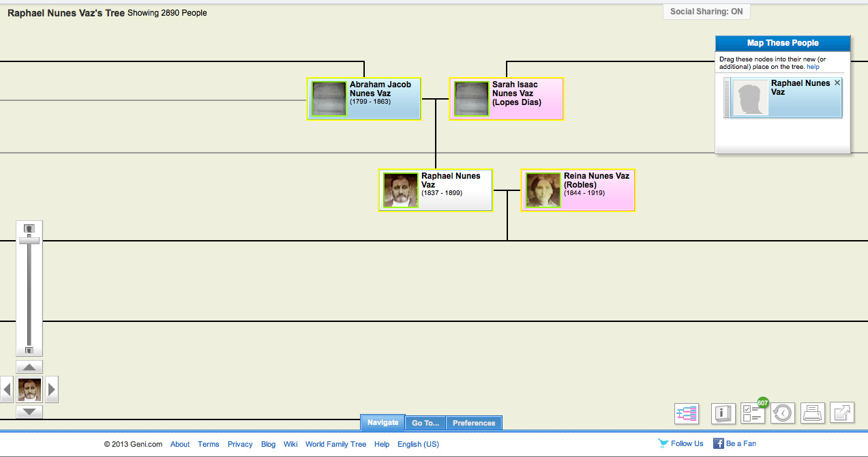Image resolution: width=868 pixels, height=457 pixels.
Task: Pan the tree upward with up arrow
Action: [x=29, y=366]
